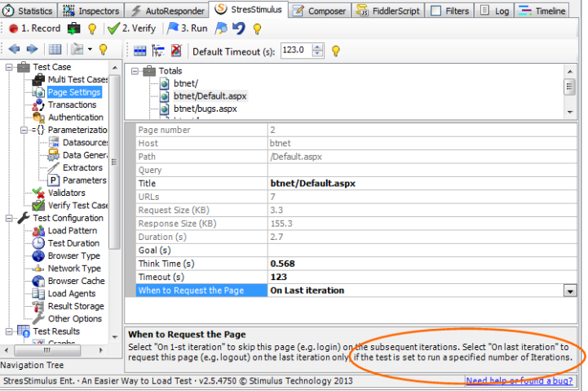The height and width of the screenshot is (391, 588).
Task: Select Page Settings tree node
Action: tap(74, 92)
